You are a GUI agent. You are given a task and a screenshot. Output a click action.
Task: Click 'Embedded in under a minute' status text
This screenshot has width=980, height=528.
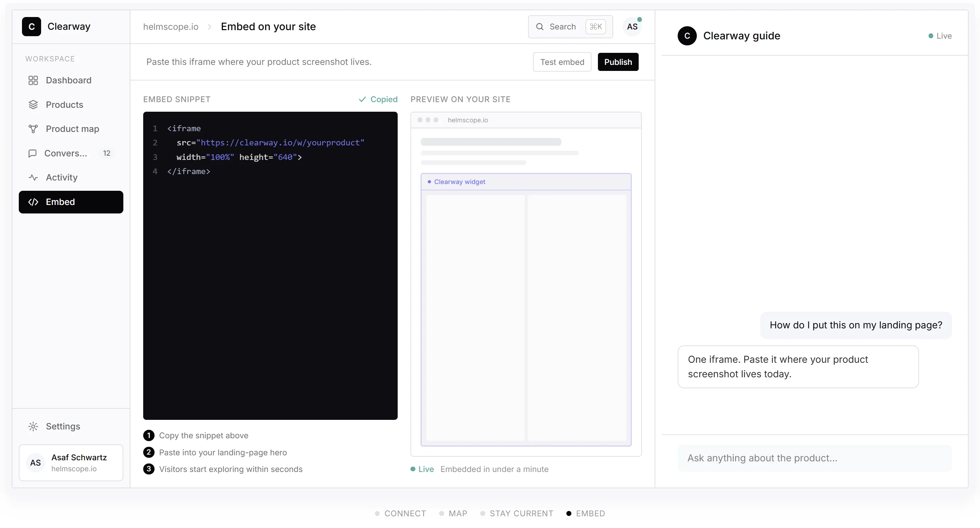pyautogui.click(x=494, y=469)
